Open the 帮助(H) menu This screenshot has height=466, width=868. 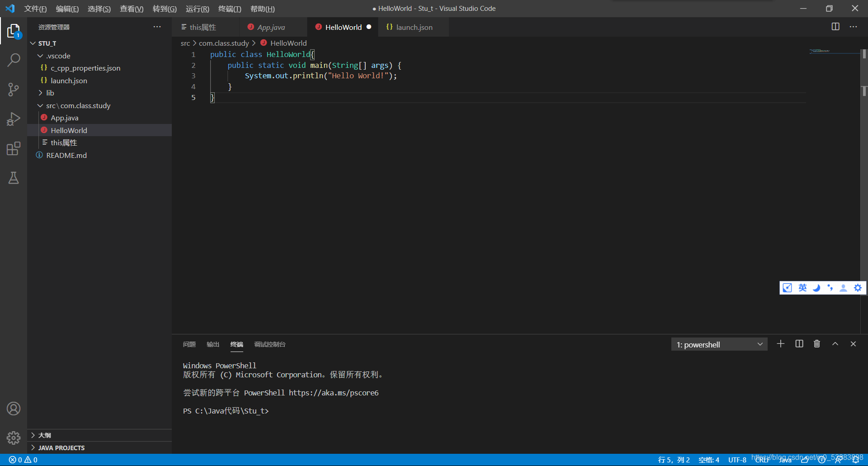(263, 9)
